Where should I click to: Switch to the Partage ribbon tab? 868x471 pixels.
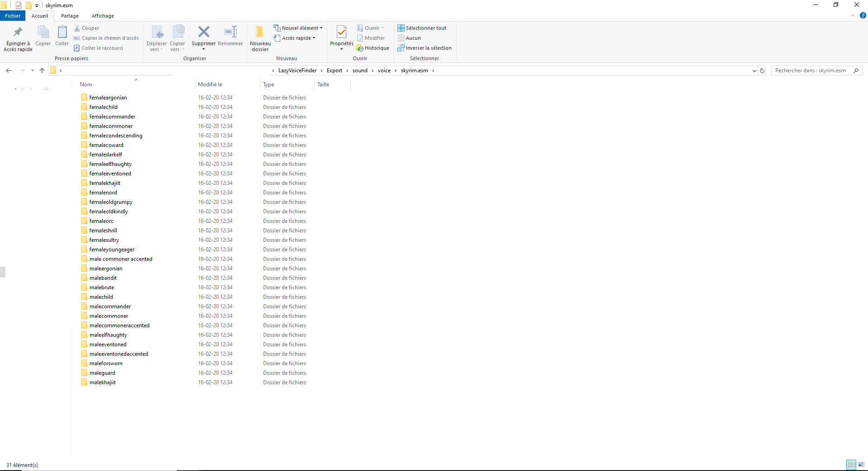click(70, 16)
